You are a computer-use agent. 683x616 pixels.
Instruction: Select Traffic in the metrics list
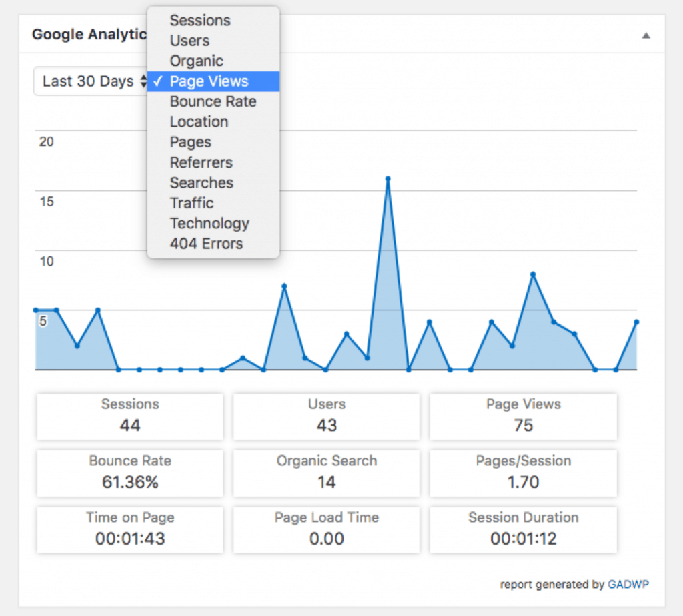[192, 203]
